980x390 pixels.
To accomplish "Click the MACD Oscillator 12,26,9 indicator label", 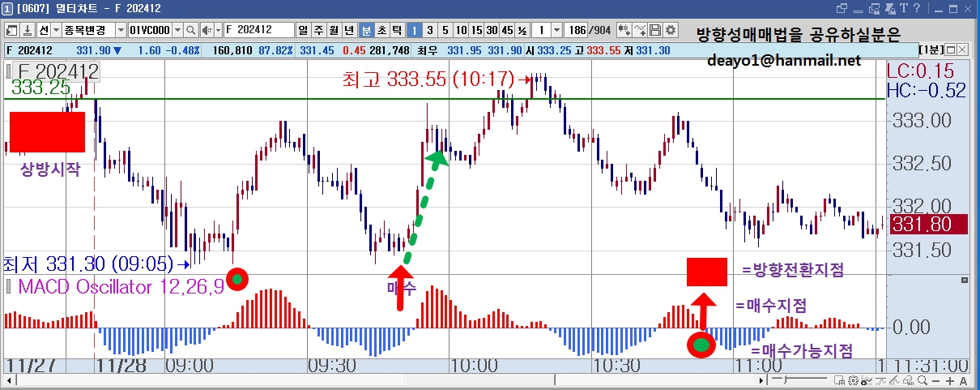I will click(x=121, y=287).
